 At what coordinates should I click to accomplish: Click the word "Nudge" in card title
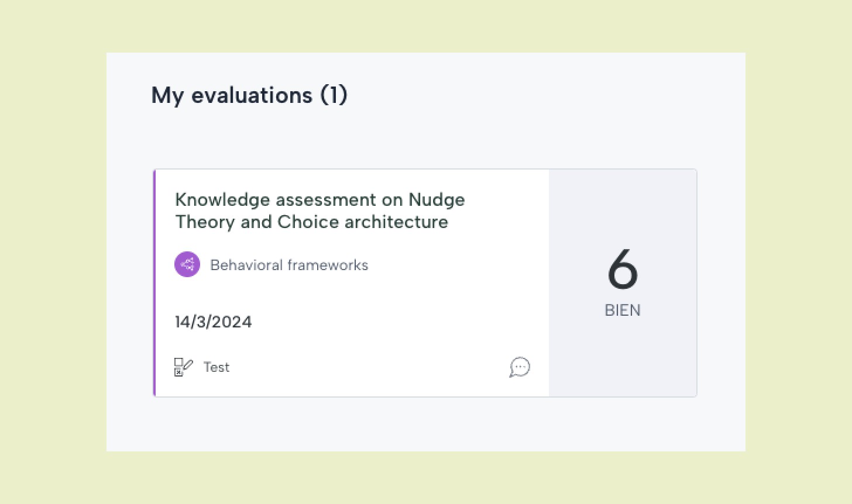[437, 200]
